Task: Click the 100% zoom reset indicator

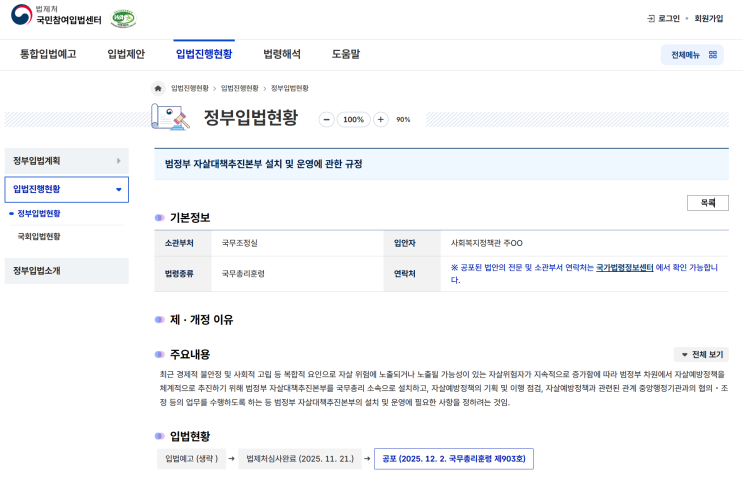Action: click(x=353, y=119)
